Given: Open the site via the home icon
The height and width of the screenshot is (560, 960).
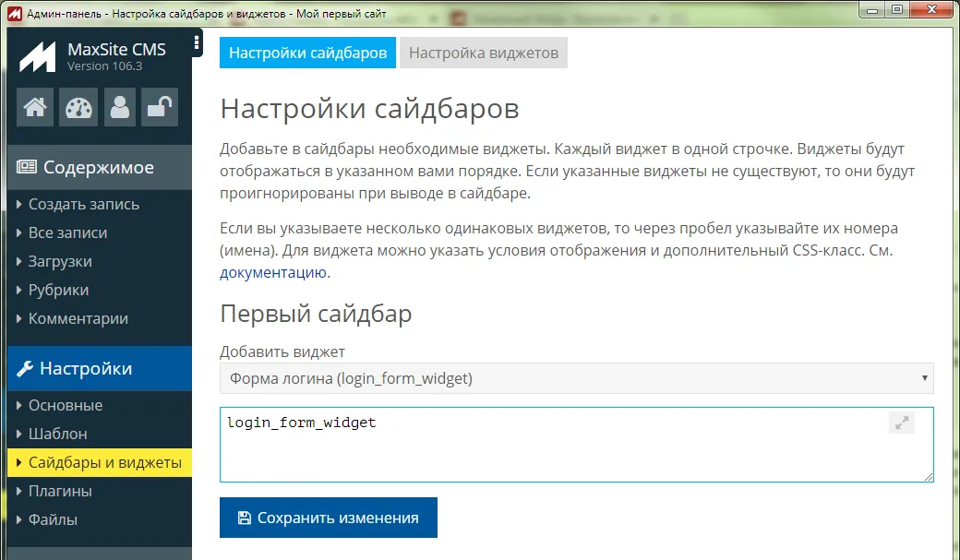Looking at the screenshot, I should point(34,107).
